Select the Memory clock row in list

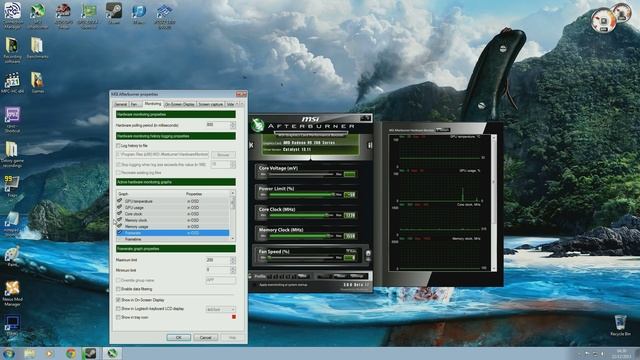[173, 220]
